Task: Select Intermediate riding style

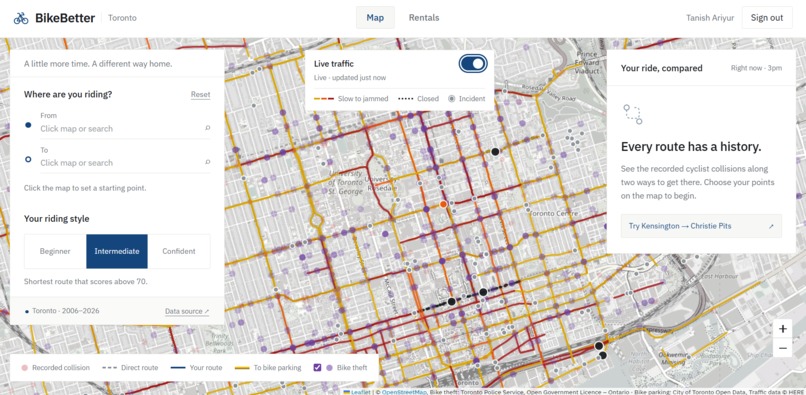Action: coord(117,252)
